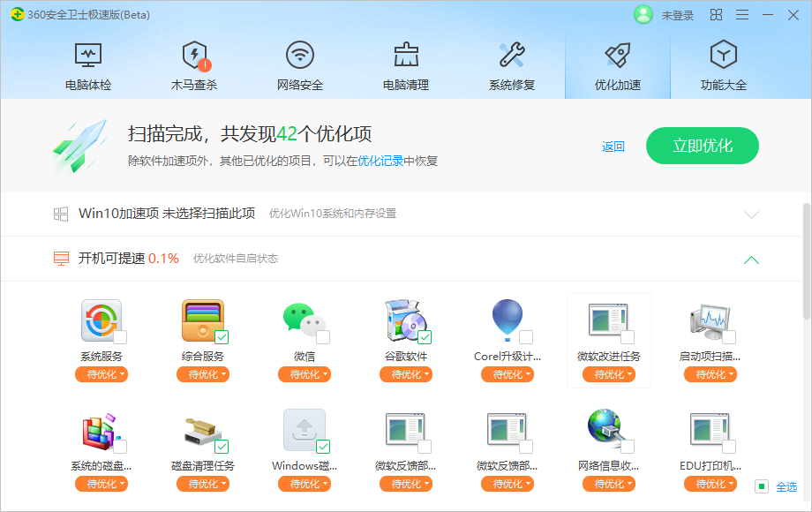Click first 微软反馈部 item icon
This screenshot has width=812, height=512.
tap(405, 430)
